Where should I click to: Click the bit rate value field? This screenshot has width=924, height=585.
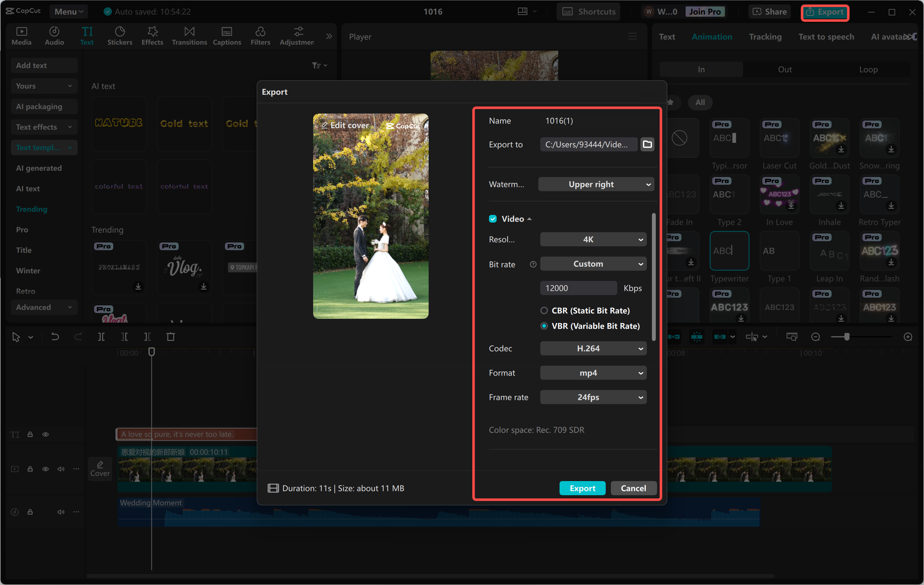pyautogui.click(x=578, y=288)
